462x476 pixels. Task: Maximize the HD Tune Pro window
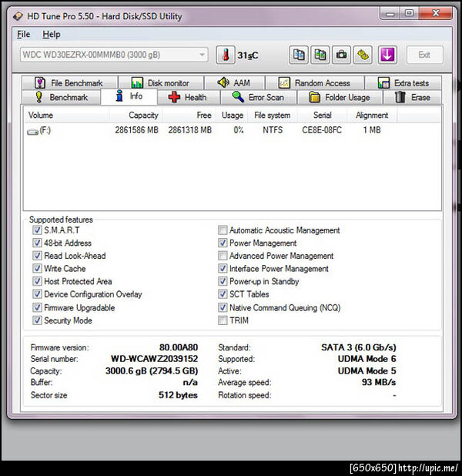[409, 13]
